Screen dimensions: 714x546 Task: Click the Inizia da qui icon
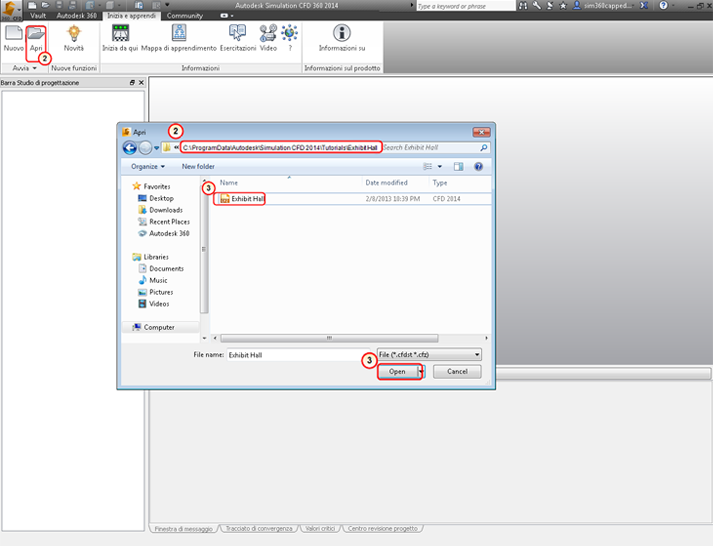pos(120,33)
